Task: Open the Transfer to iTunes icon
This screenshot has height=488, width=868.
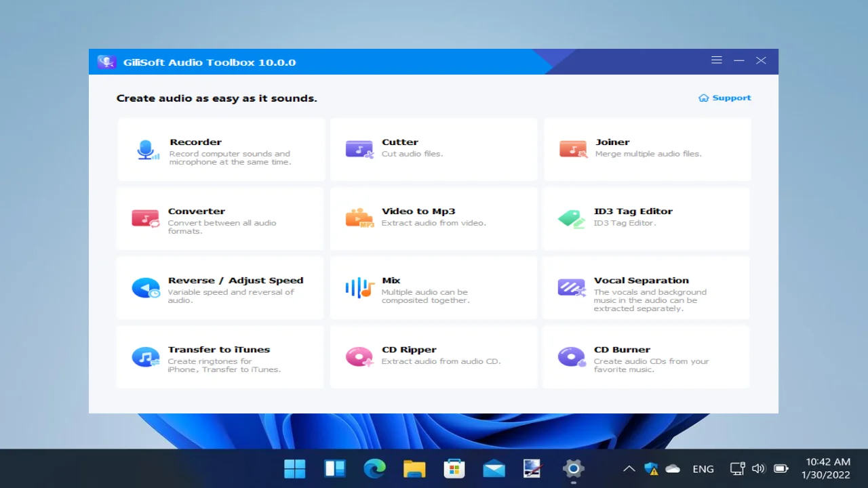Action: coord(146,357)
